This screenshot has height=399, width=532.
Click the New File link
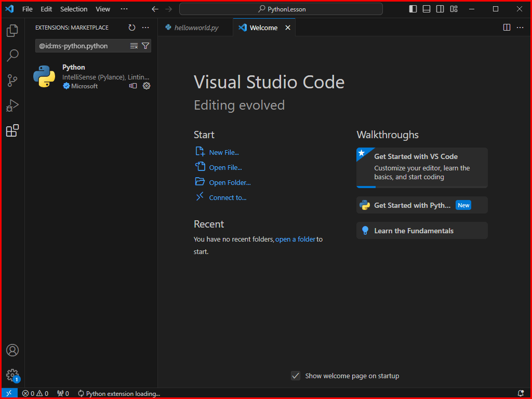[224, 152]
